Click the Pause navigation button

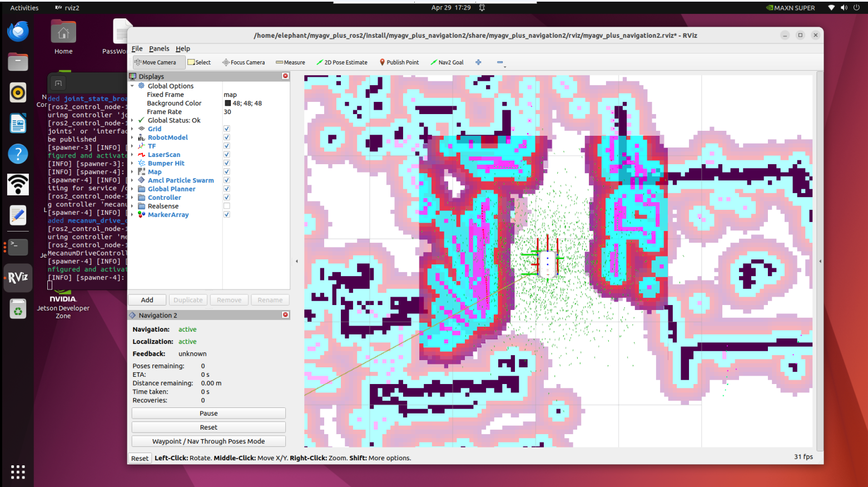pos(209,414)
